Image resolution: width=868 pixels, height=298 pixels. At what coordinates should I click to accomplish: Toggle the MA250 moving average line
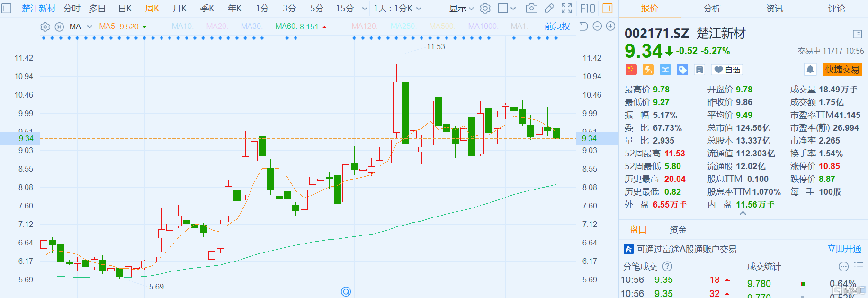(403, 27)
